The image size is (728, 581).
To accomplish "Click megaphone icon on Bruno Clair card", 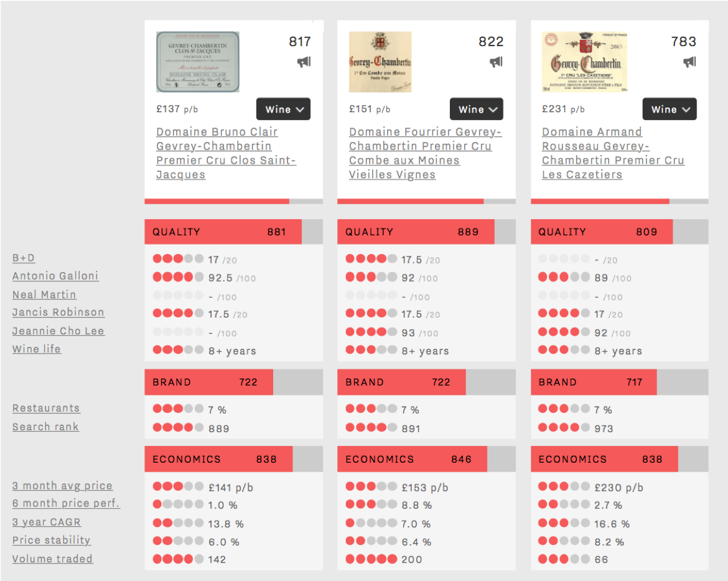I will click(x=304, y=62).
